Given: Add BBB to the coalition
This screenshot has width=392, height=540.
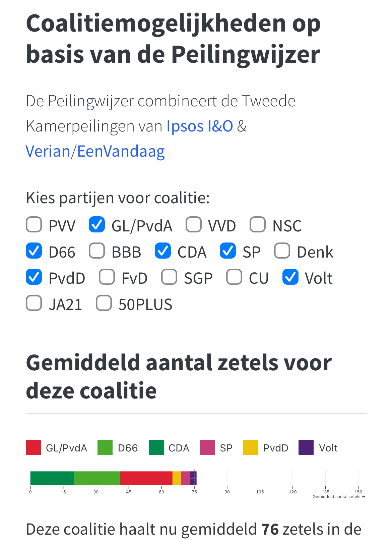Looking at the screenshot, I should point(97,251).
